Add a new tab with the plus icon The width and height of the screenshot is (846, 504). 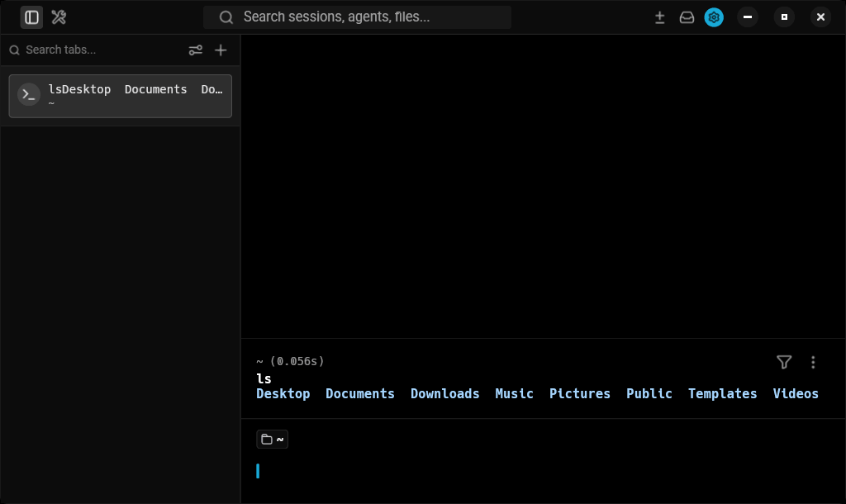pos(221,50)
